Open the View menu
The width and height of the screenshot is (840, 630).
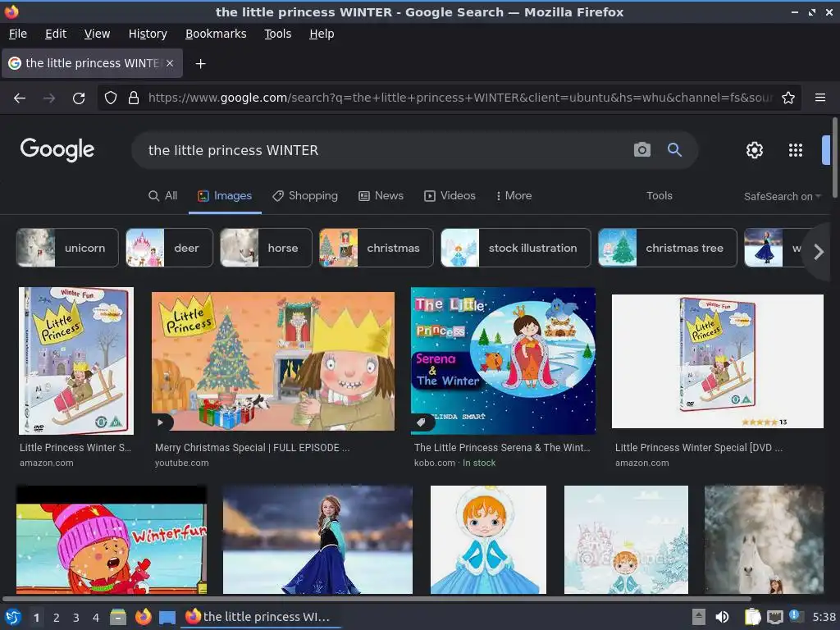point(97,34)
